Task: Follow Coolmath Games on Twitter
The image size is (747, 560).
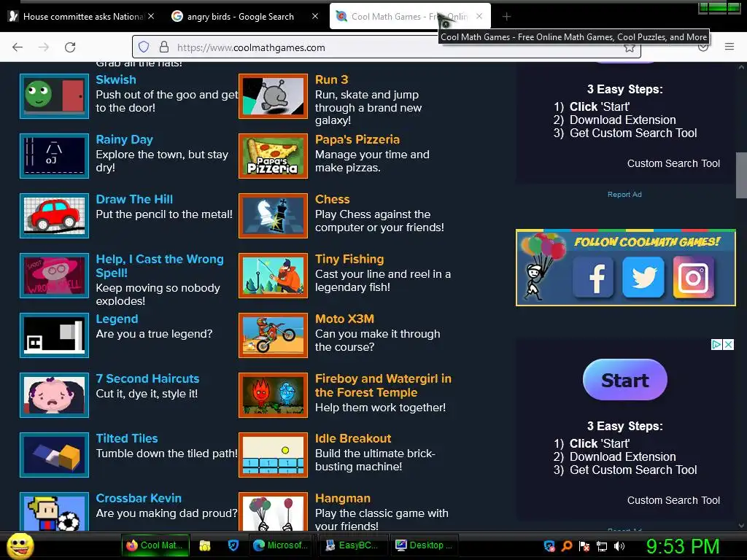Action: point(643,277)
